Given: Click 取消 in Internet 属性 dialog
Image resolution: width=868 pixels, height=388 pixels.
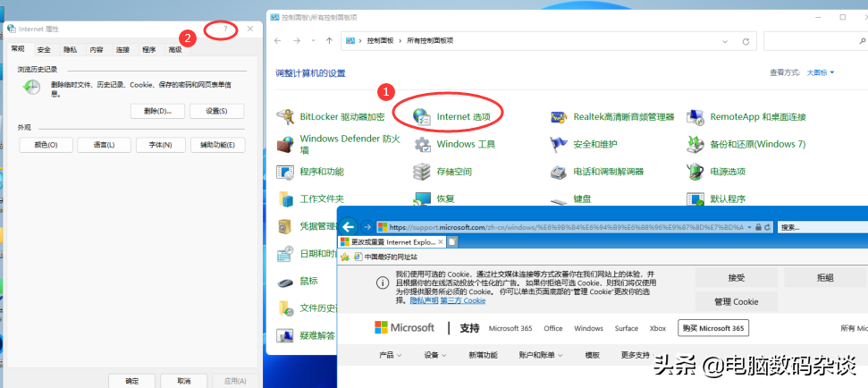Looking at the screenshot, I should pos(184,381).
